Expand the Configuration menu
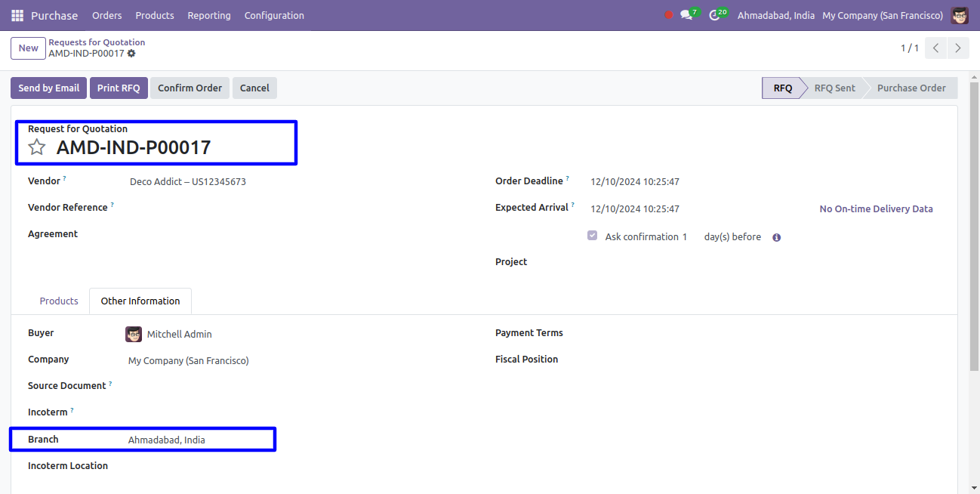 coord(274,15)
